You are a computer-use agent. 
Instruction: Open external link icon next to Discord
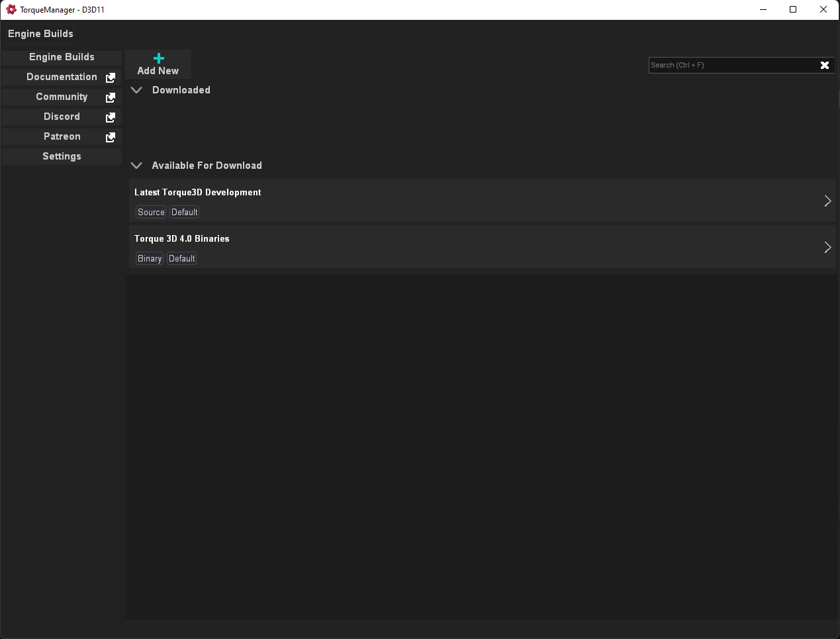(111, 117)
